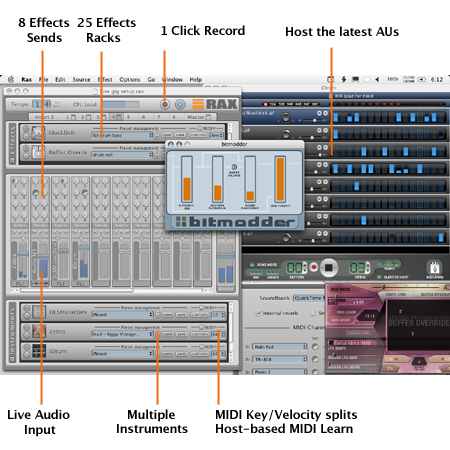The width and height of the screenshot is (450, 450).
Task: Open the Edit menu
Action: point(60,79)
